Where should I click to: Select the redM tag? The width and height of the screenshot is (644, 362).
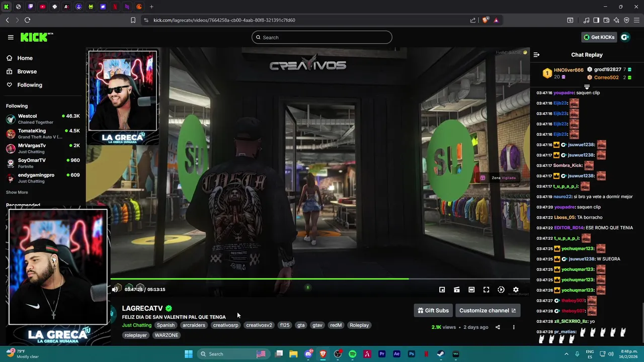pyautogui.click(x=336, y=325)
